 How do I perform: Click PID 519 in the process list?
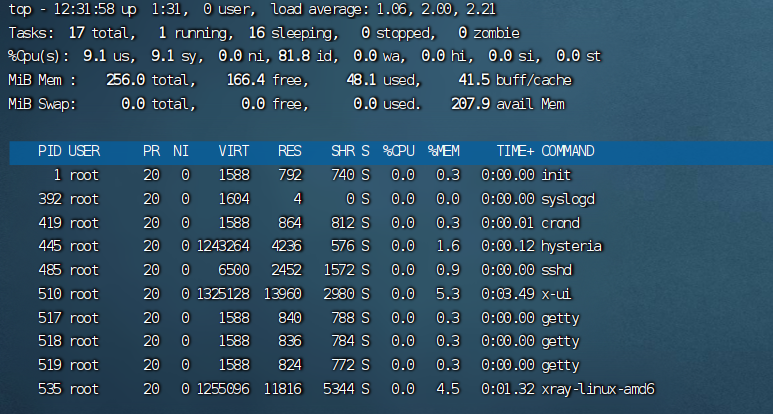[49, 364]
